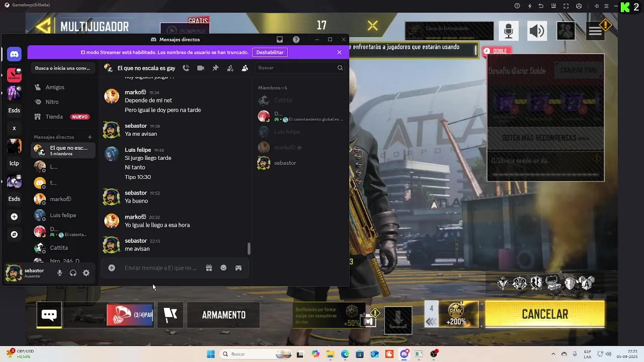The image size is (644, 362).
Task: Open the emoji picker
Action: 223,268
